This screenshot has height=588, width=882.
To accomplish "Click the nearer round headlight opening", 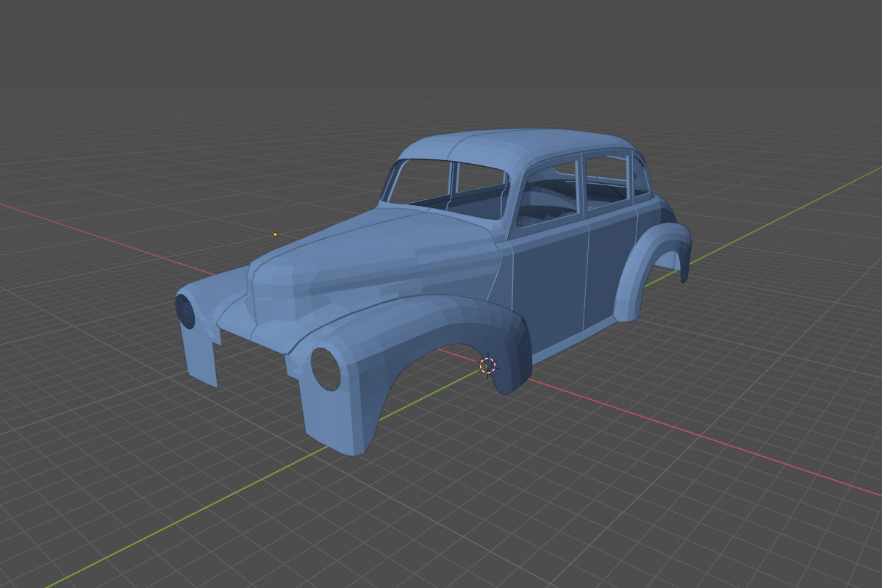I will point(326,368).
